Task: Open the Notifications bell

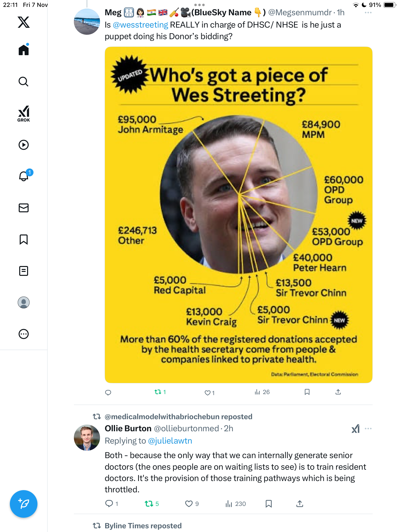Action: [24, 176]
